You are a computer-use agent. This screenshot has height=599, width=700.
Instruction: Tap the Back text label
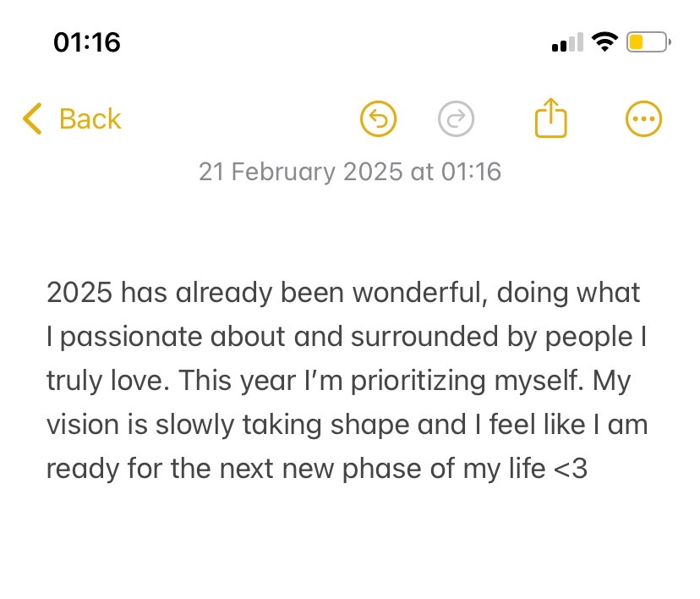coord(90,119)
